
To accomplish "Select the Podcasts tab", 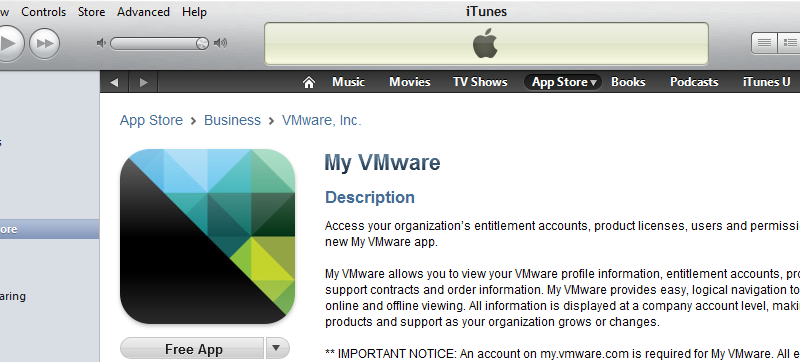I will 694,82.
